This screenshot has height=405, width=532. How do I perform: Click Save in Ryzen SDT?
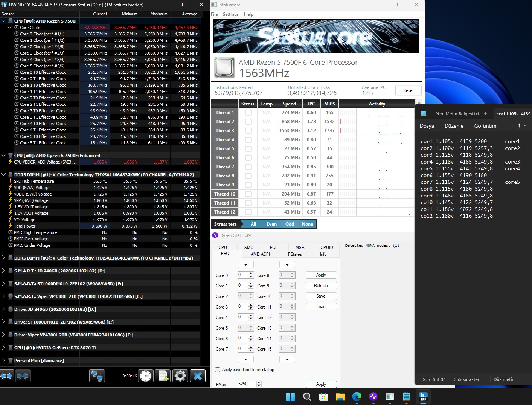tap(321, 296)
